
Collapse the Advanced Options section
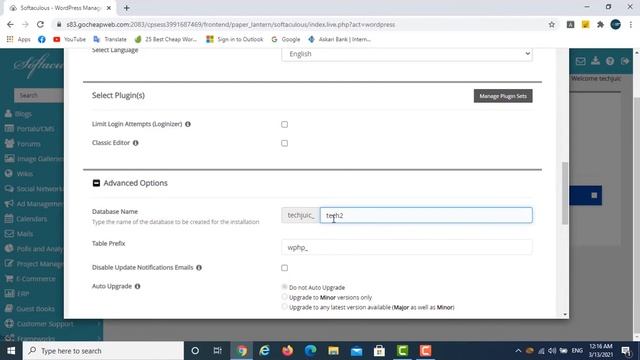(x=96, y=183)
